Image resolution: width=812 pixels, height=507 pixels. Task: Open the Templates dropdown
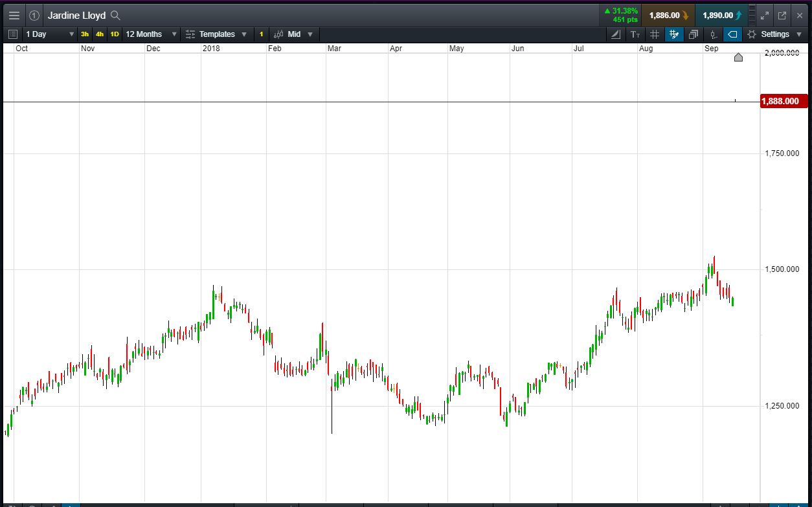[x=216, y=34]
